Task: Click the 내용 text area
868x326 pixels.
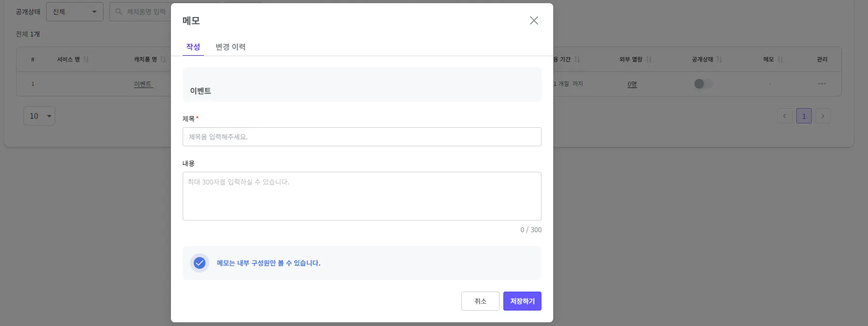Action: 362,196
